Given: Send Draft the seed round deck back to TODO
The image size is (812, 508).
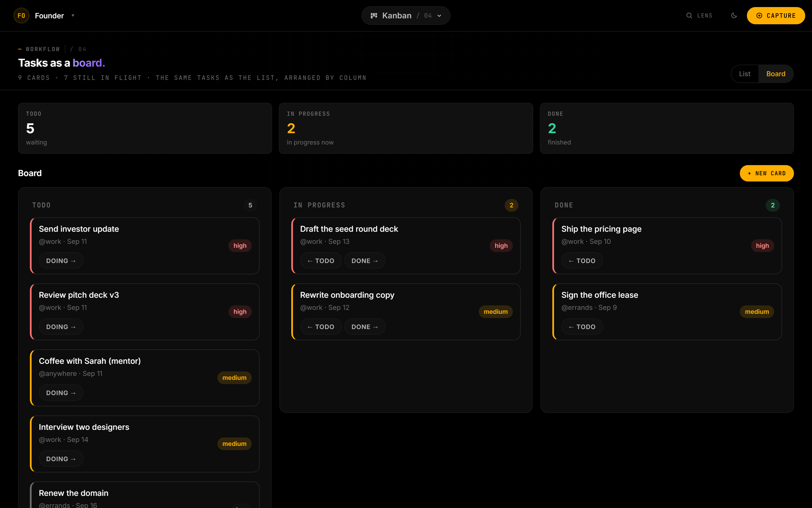Looking at the screenshot, I should 321,260.
